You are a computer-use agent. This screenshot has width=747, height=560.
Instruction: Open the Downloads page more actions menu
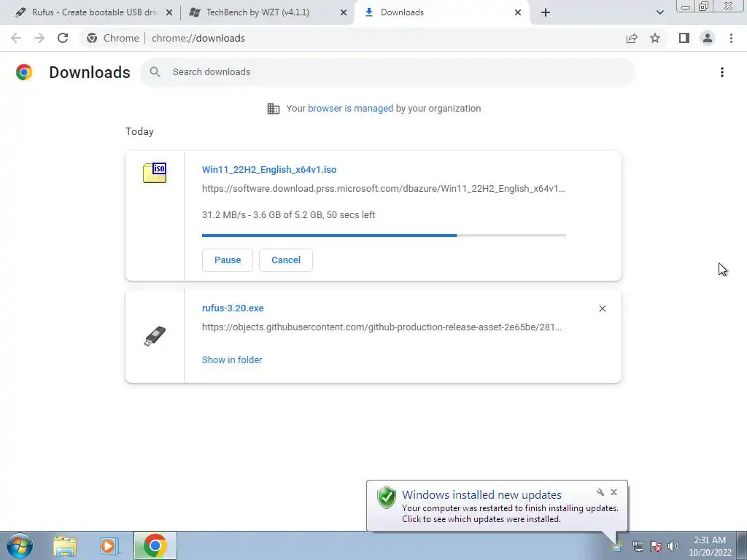tap(721, 72)
